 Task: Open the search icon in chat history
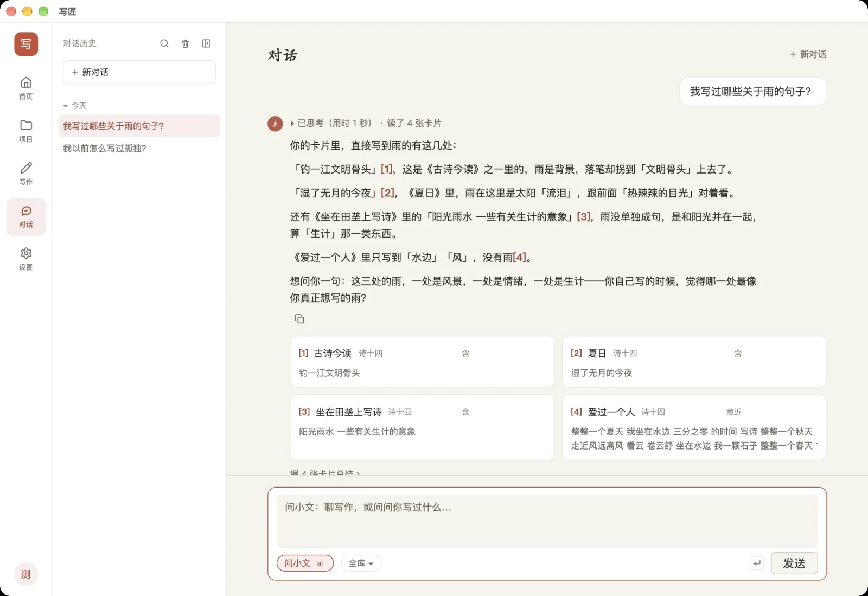(164, 43)
